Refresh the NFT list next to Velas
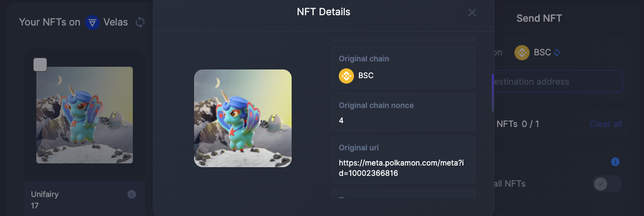The image size is (644, 216). 140,22
